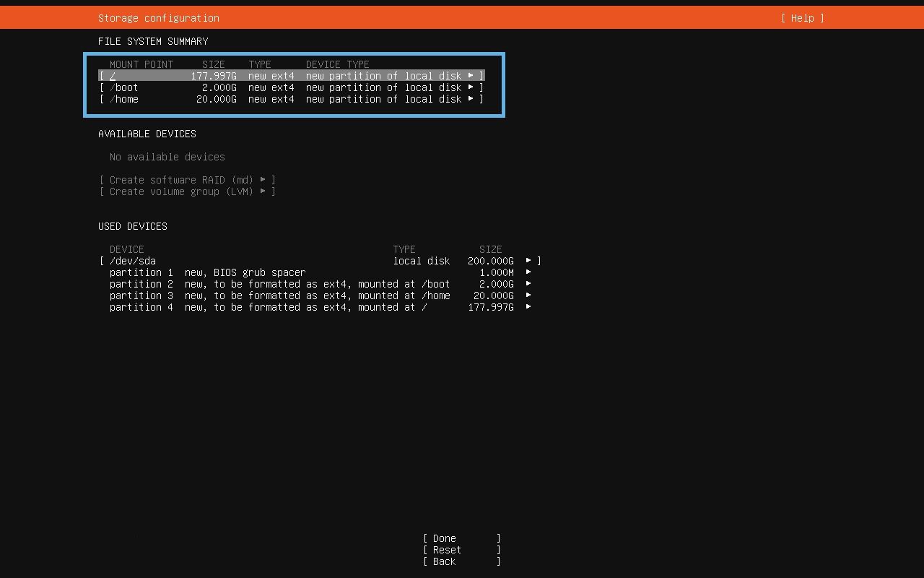Open the options arrow for partition 4

pos(528,307)
